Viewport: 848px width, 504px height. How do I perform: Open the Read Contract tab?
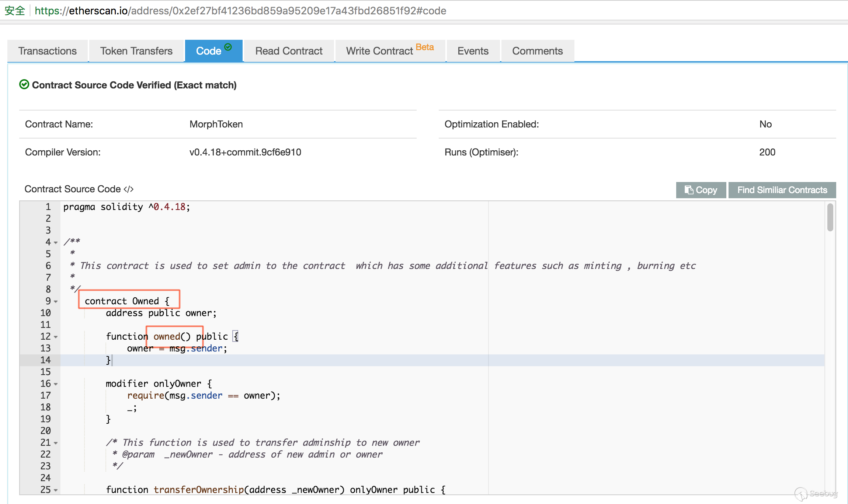coord(289,51)
